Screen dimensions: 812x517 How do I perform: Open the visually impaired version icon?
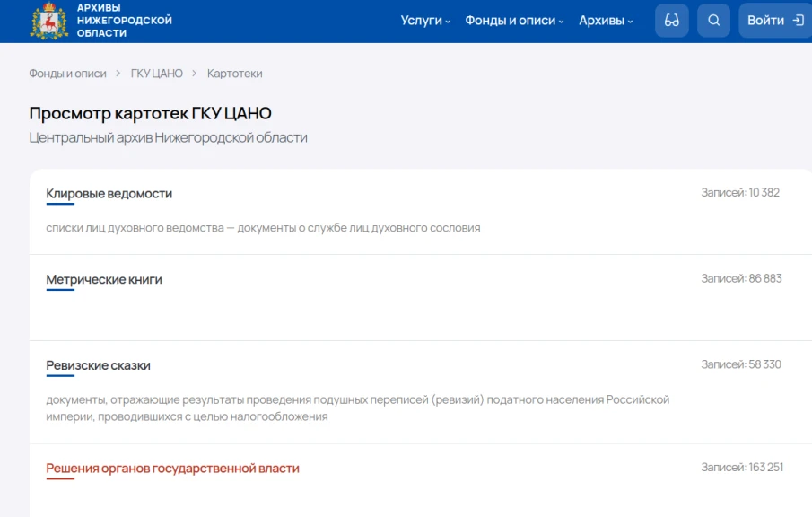(673, 20)
